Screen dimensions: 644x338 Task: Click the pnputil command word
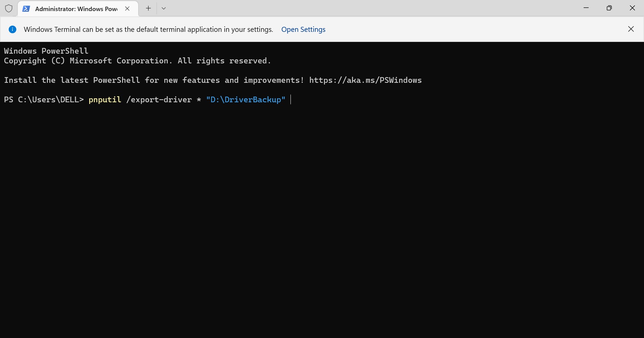(105, 100)
